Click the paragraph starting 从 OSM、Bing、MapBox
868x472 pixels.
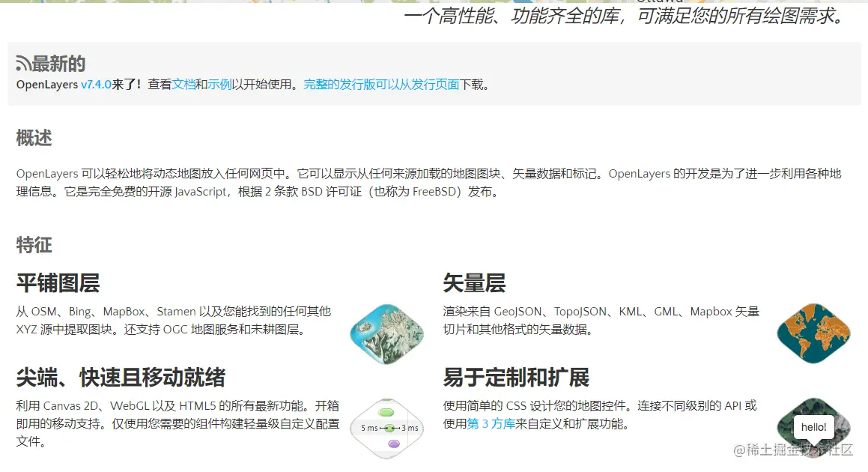[x=174, y=320]
